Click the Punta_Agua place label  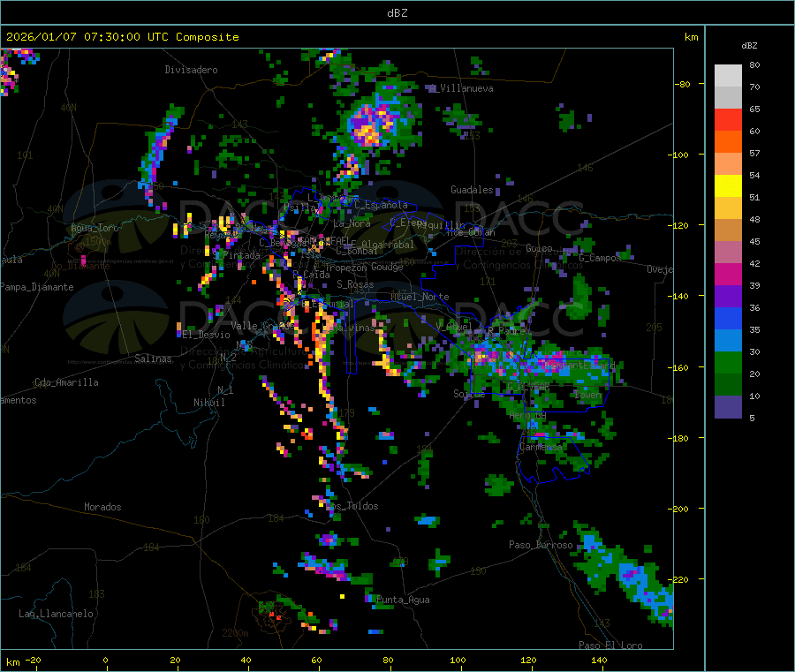click(x=403, y=600)
